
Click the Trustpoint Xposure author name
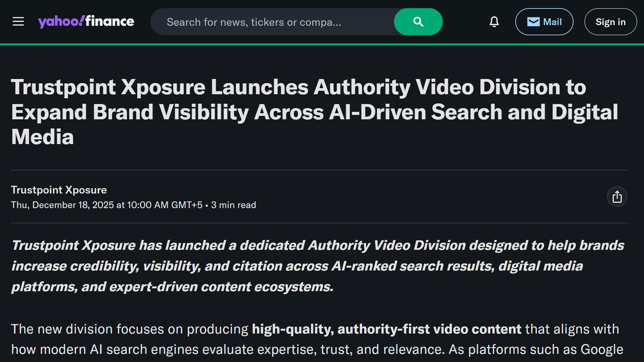pos(59,190)
